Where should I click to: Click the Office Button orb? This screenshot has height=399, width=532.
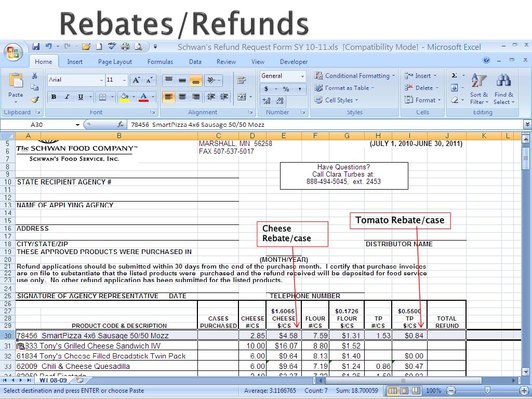click(13, 52)
